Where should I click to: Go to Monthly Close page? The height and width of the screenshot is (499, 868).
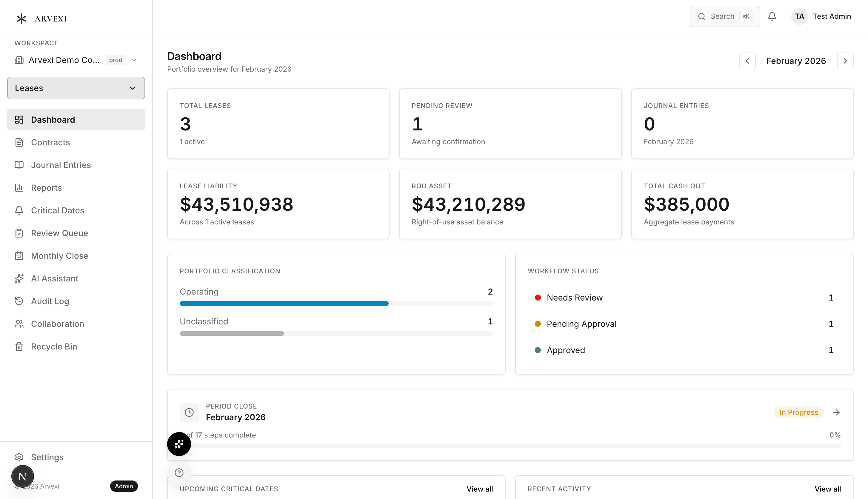coord(60,256)
